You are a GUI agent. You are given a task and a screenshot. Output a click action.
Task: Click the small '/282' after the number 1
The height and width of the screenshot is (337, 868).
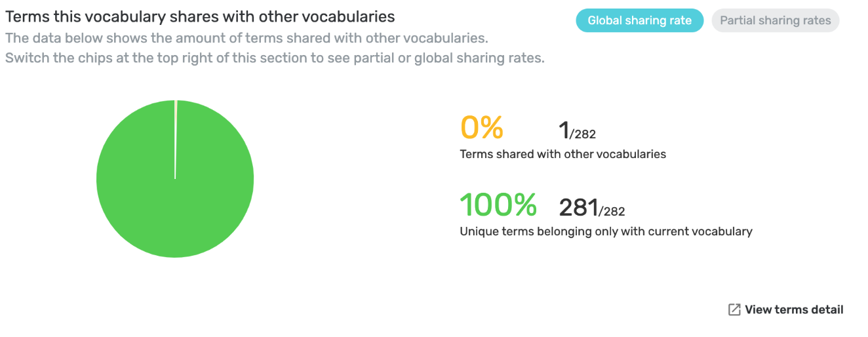click(x=583, y=135)
